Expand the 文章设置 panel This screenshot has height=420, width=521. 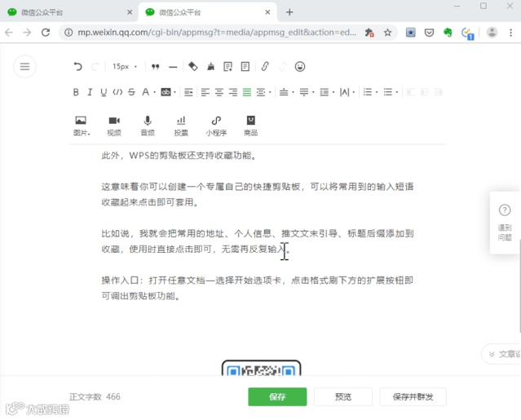click(x=502, y=354)
